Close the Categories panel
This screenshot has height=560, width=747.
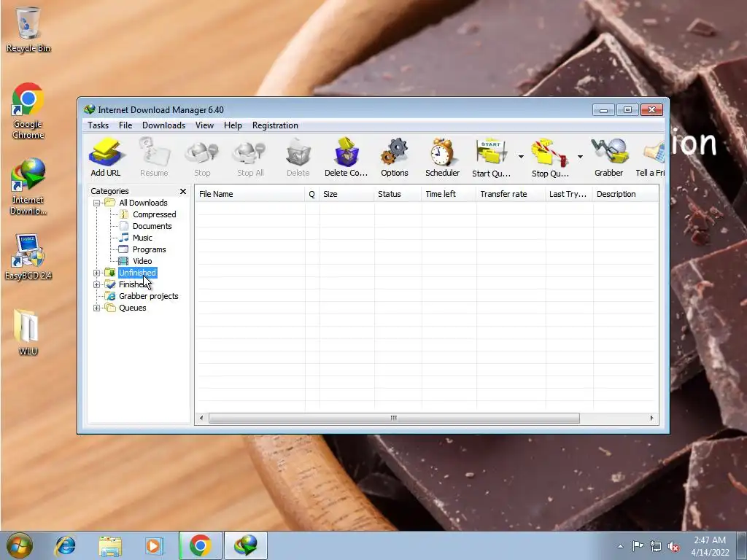(183, 192)
